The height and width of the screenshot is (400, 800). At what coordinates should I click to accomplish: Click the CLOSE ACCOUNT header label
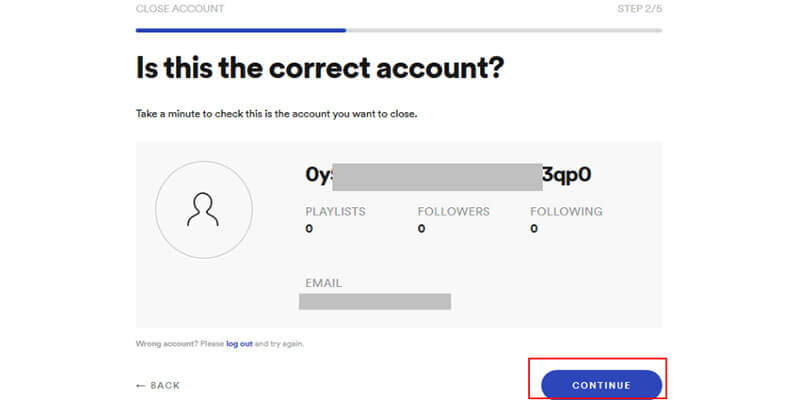(180, 9)
